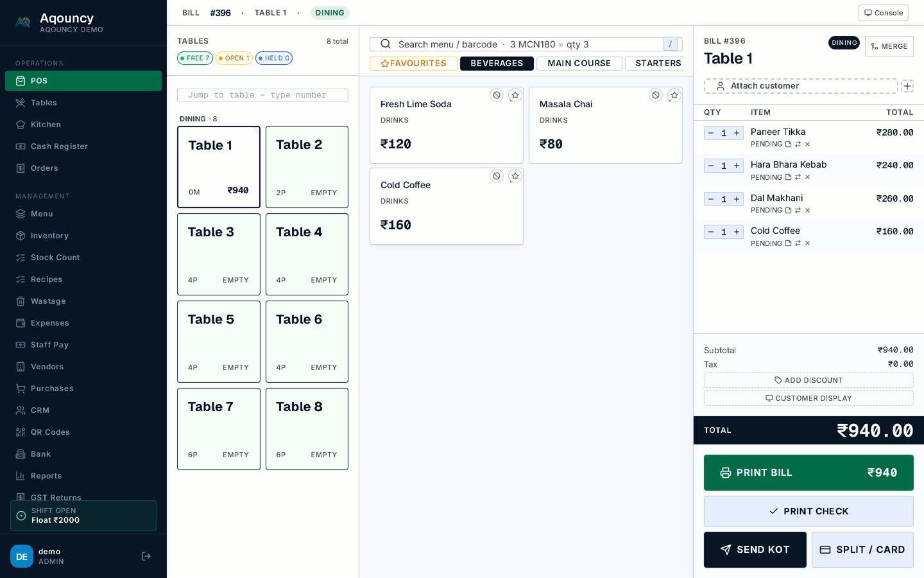Viewport: 924px width, 578px height.
Task: Select the Table 5 card
Action: point(219,342)
